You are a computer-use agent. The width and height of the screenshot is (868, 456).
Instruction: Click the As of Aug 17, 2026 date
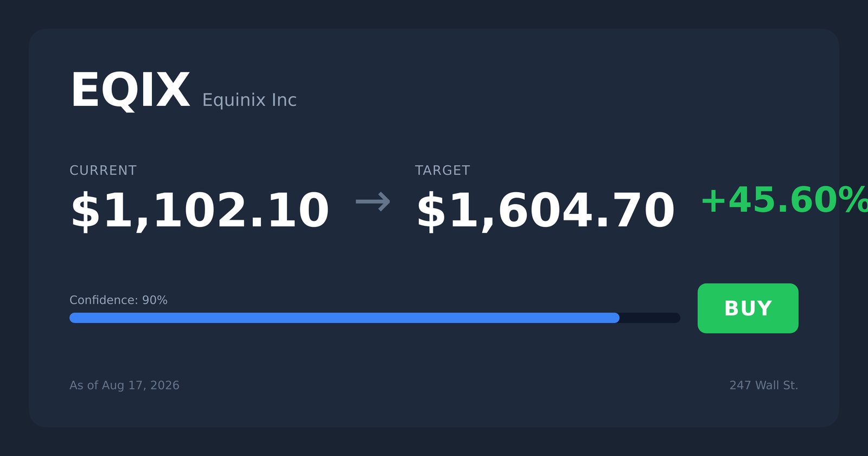tap(124, 385)
